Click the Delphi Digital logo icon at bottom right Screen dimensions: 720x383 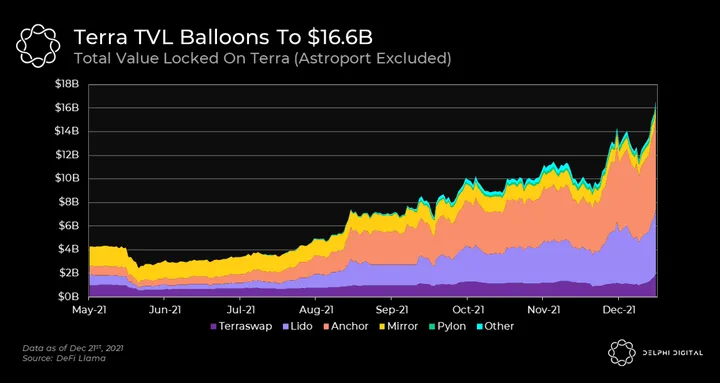622,353
